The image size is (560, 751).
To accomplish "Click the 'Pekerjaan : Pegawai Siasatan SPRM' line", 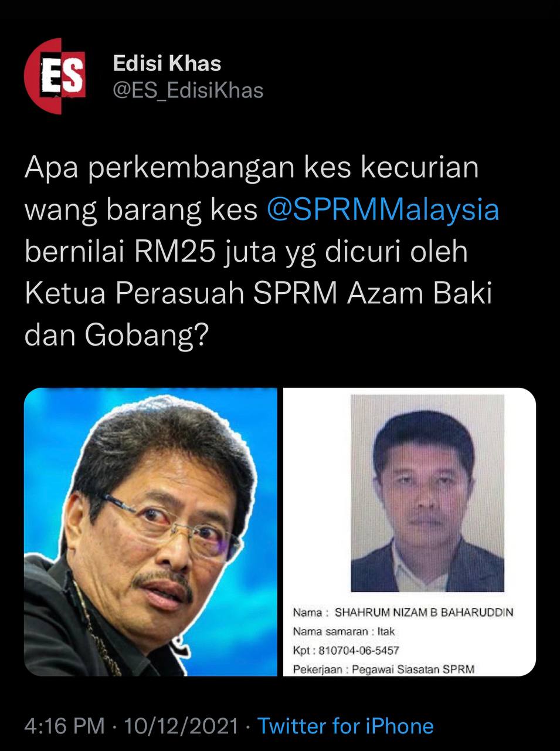I will pyautogui.click(x=383, y=668).
